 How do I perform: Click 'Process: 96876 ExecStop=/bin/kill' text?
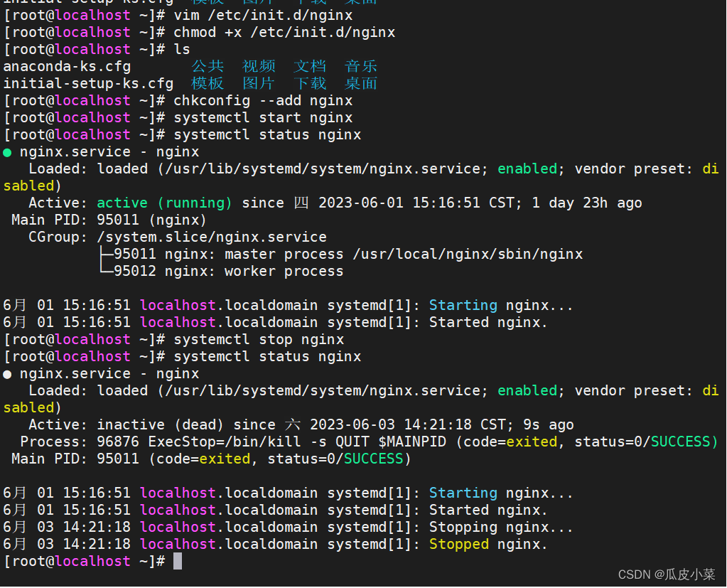[x=161, y=442]
